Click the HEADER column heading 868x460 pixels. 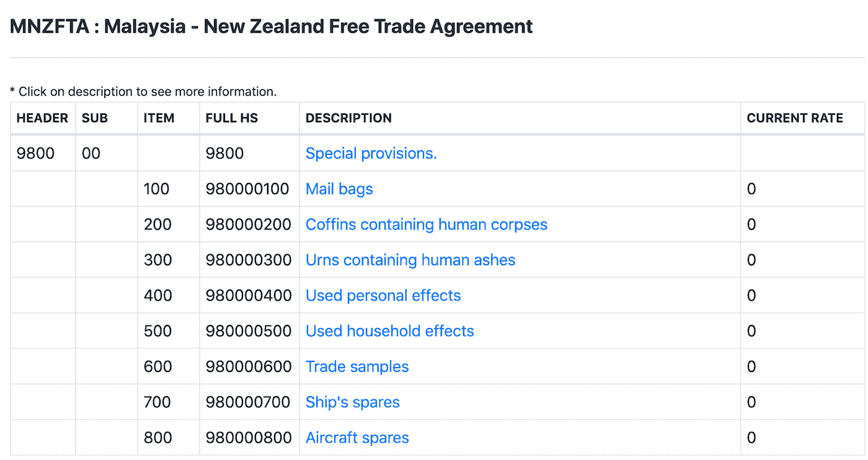click(x=42, y=118)
